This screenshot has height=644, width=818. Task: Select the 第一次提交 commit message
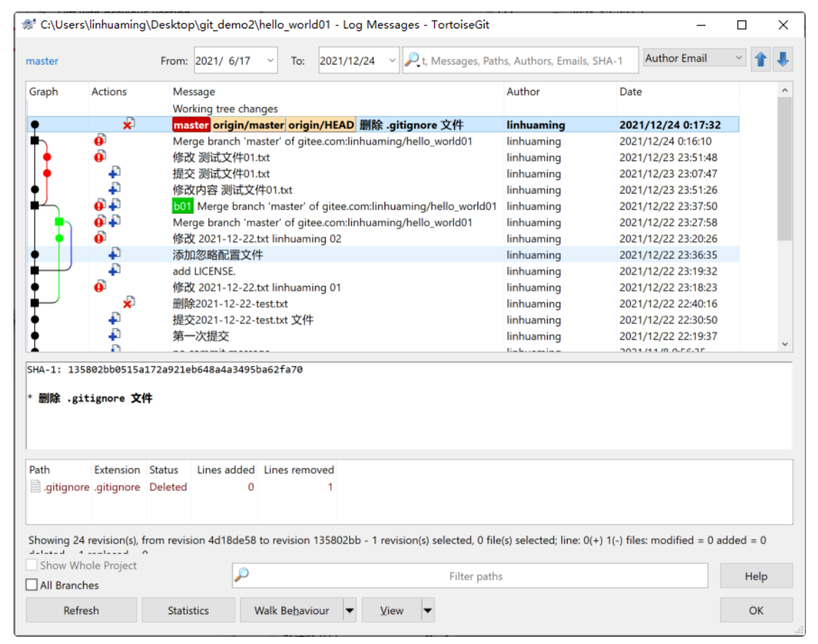201,335
